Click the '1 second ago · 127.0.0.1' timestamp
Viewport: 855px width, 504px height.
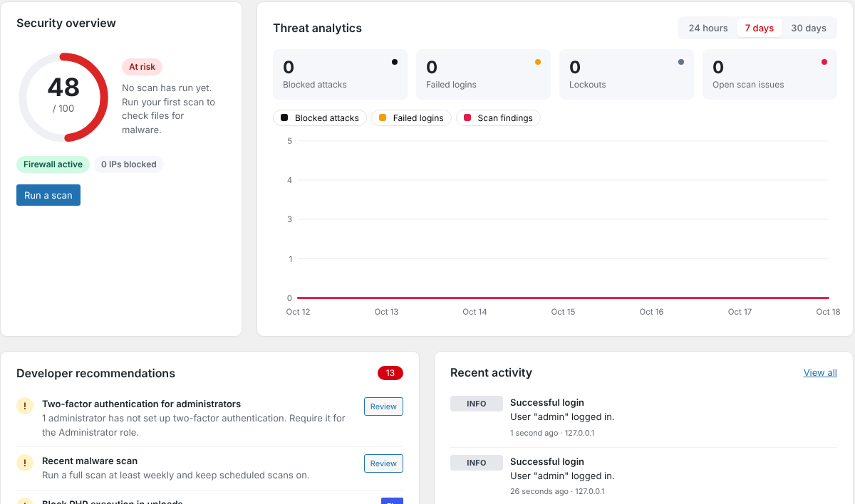pyautogui.click(x=552, y=433)
